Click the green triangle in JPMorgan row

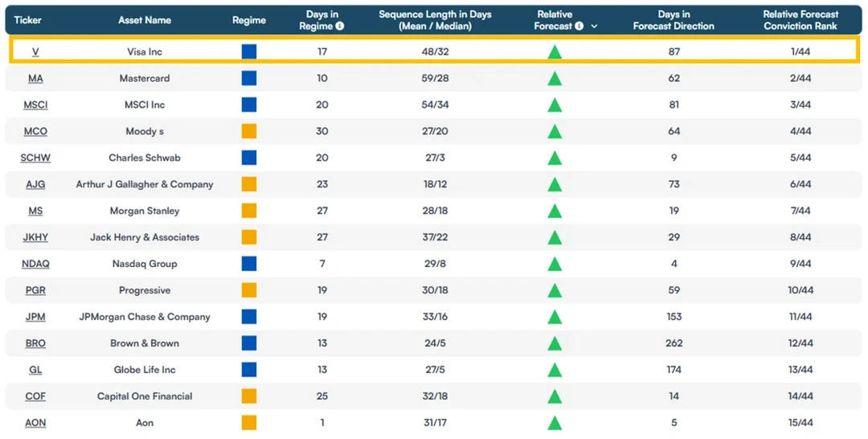[x=555, y=318]
